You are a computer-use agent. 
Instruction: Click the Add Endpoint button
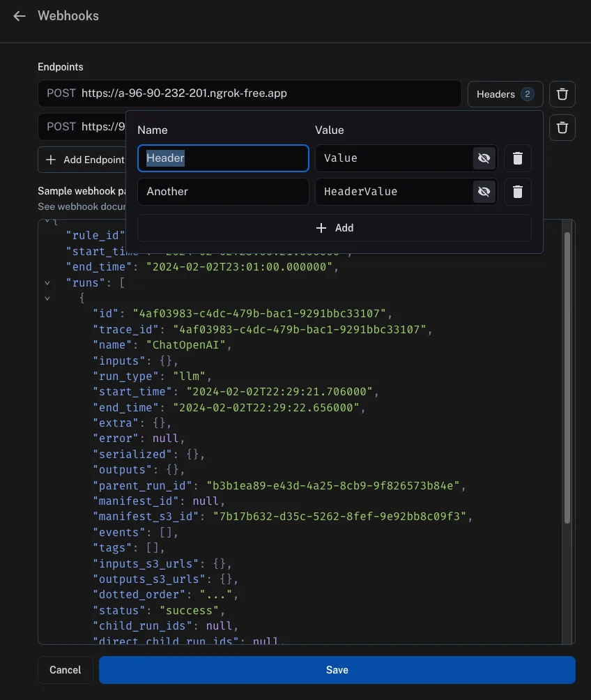pos(82,160)
